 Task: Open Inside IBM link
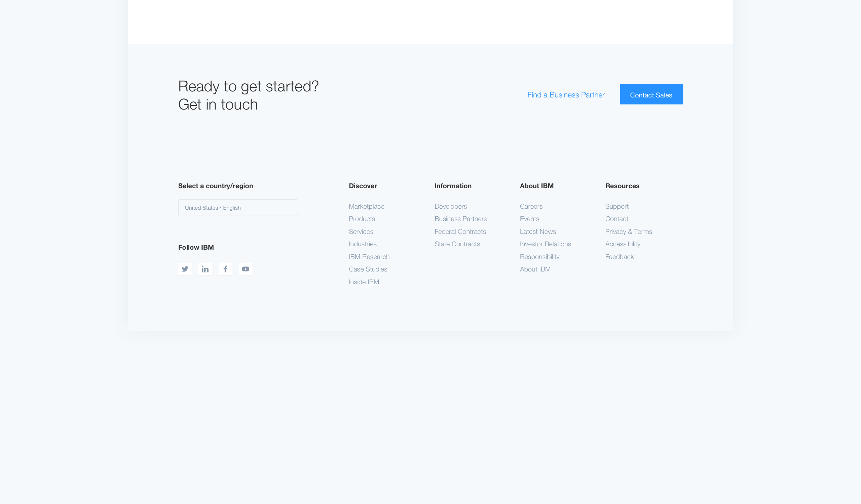point(364,282)
